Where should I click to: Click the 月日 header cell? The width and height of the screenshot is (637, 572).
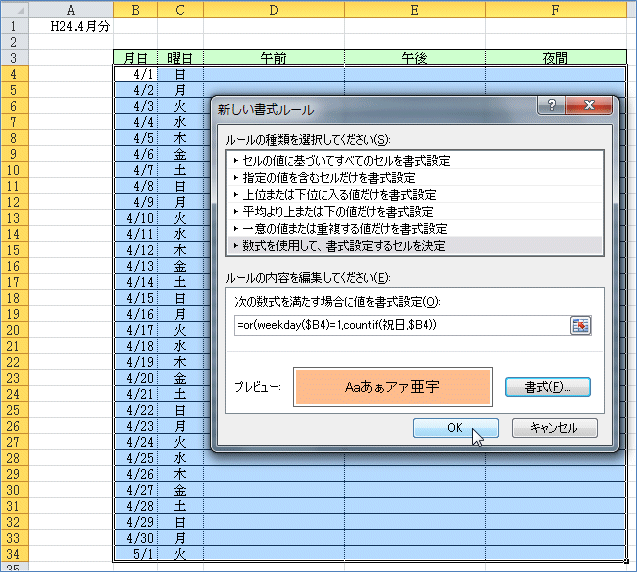pyautogui.click(x=135, y=58)
